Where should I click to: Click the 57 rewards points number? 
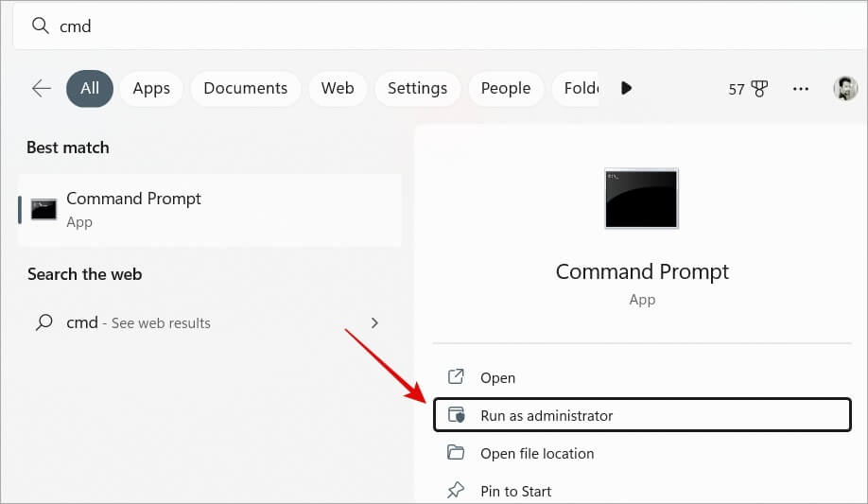[x=737, y=89]
